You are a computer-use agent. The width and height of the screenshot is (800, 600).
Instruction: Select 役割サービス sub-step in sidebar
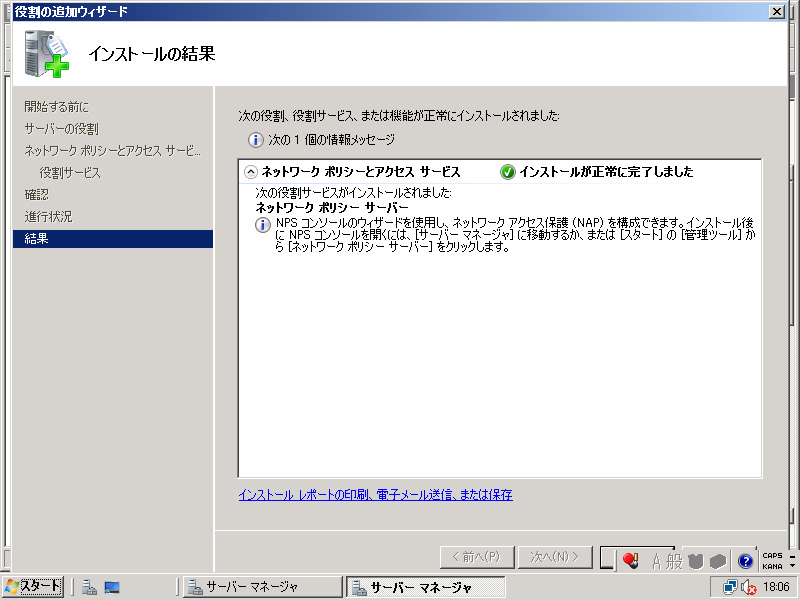[70, 173]
